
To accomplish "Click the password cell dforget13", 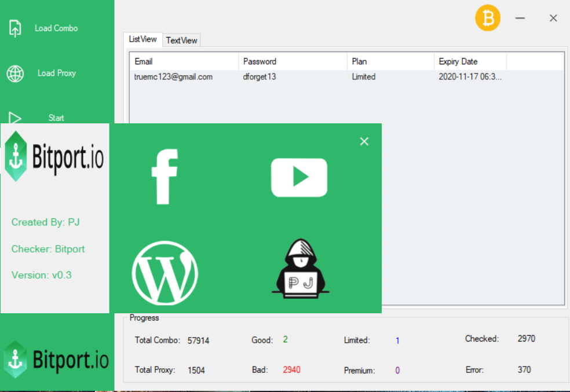I will [x=259, y=76].
